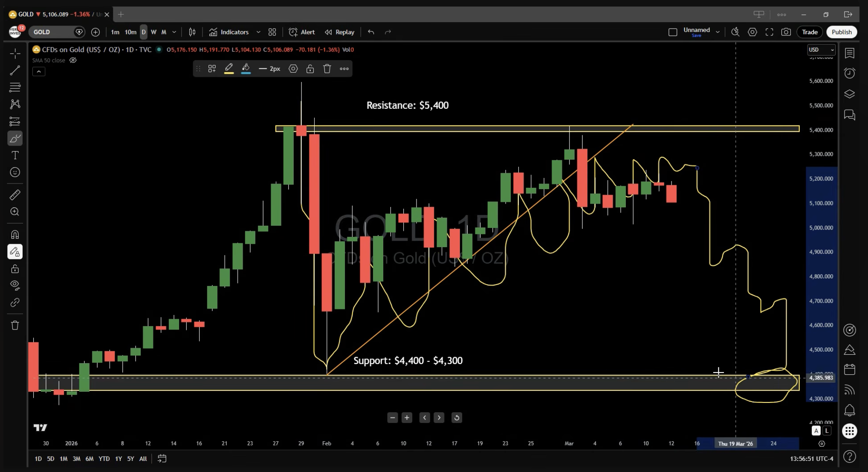Viewport: 868px width, 472px height.
Task: Click the Publish button
Action: [841, 32]
